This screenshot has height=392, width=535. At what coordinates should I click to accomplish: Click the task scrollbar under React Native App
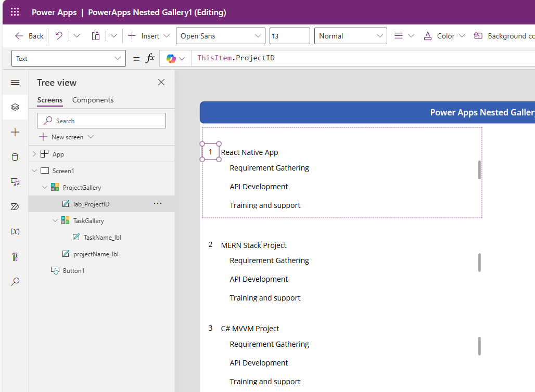coord(479,170)
